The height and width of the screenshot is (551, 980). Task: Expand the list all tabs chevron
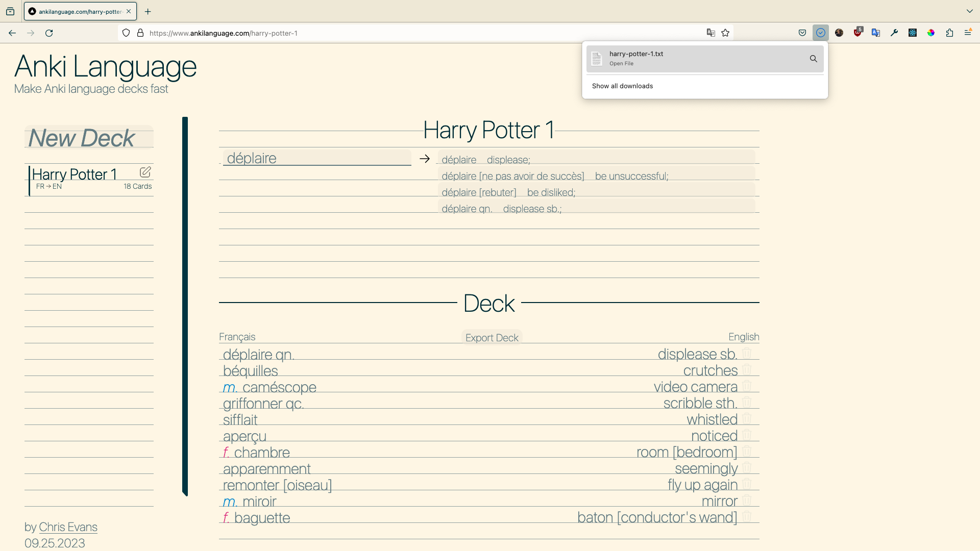point(969,11)
